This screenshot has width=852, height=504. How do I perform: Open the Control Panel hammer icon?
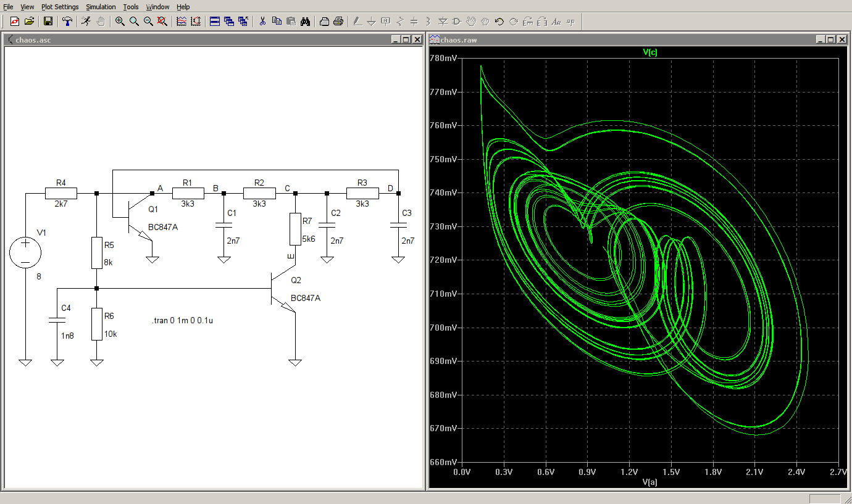point(67,21)
